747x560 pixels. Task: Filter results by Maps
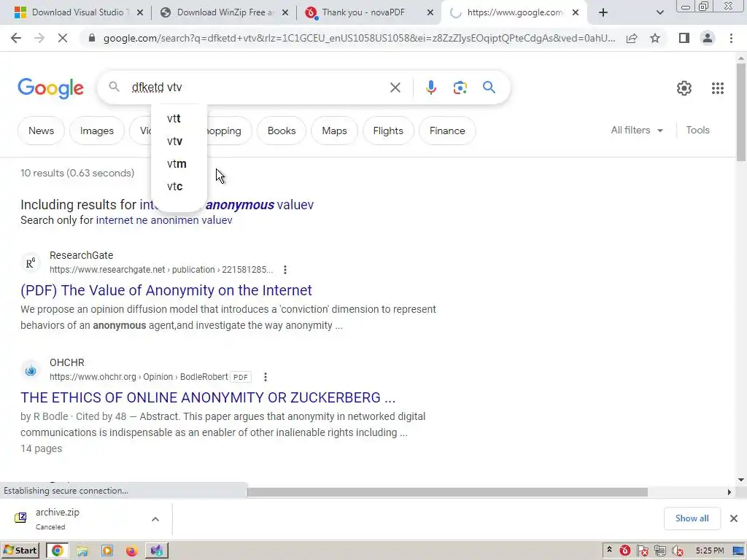334,131
